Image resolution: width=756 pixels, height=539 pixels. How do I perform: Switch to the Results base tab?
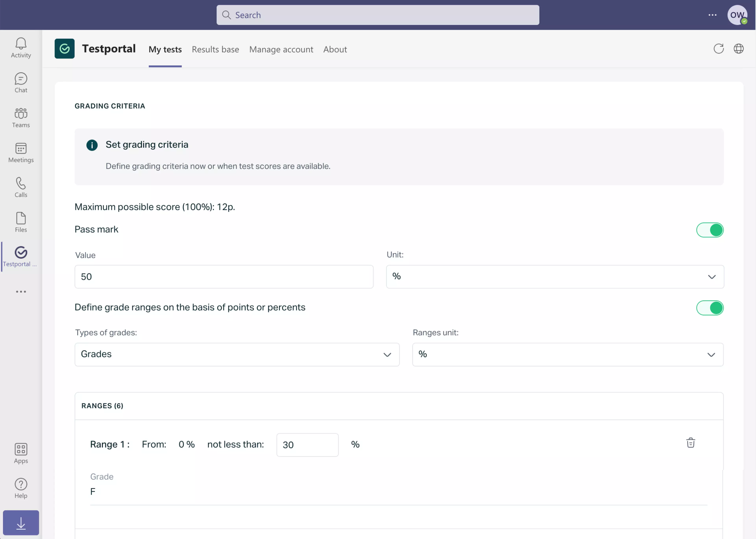pyautogui.click(x=215, y=49)
